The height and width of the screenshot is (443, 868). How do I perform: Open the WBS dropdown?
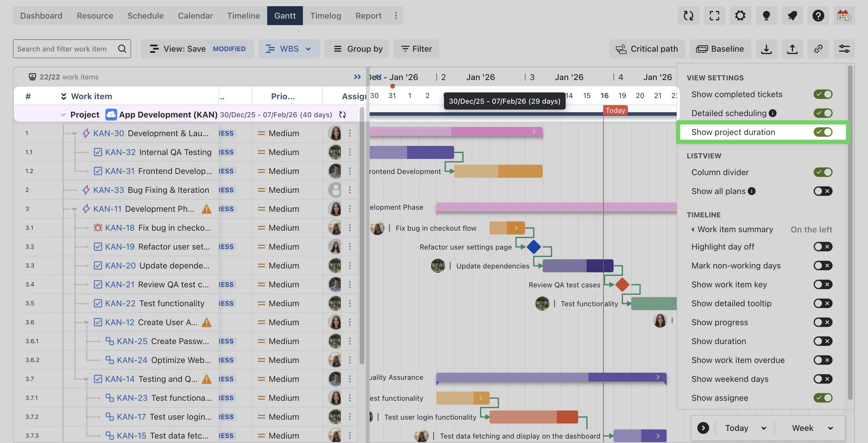coord(289,49)
